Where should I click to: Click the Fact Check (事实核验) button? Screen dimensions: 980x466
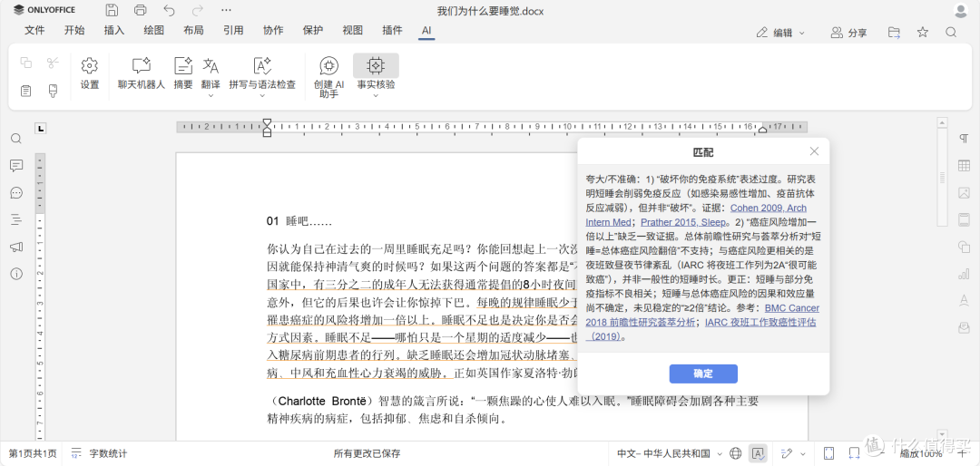tap(376, 65)
